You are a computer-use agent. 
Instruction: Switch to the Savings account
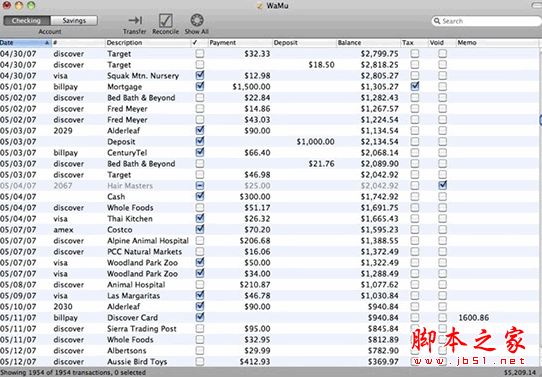[x=74, y=21]
